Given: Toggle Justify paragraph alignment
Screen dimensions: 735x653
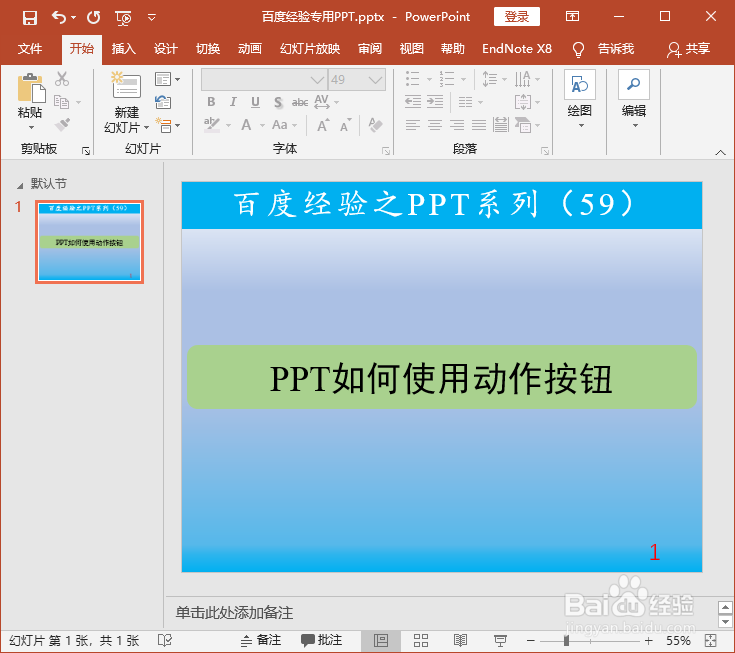Looking at the screenshot, I should click(479, 125).
